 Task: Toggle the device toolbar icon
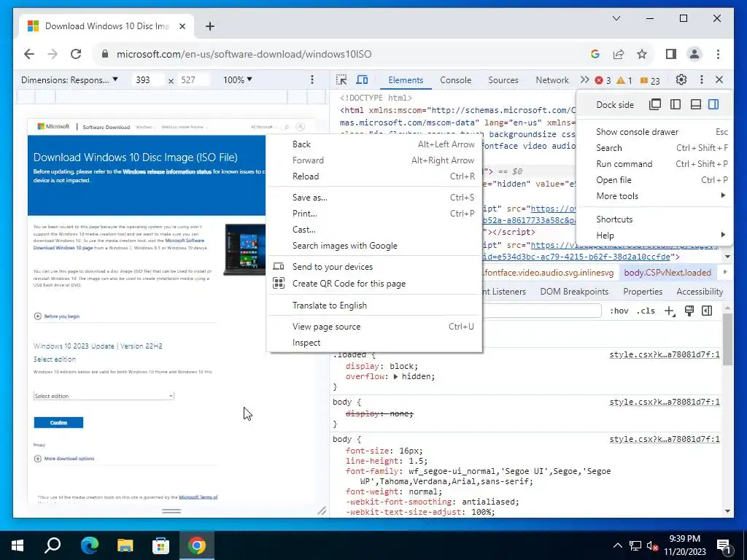coord(362,79)
